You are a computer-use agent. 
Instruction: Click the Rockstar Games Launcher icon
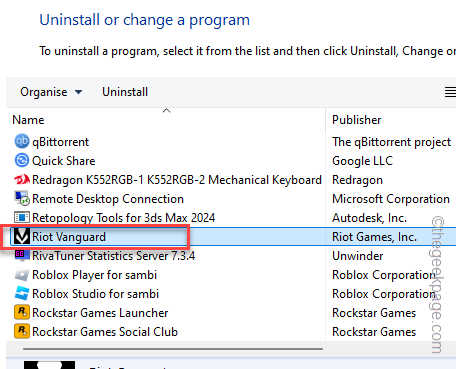tap(22, 313)
